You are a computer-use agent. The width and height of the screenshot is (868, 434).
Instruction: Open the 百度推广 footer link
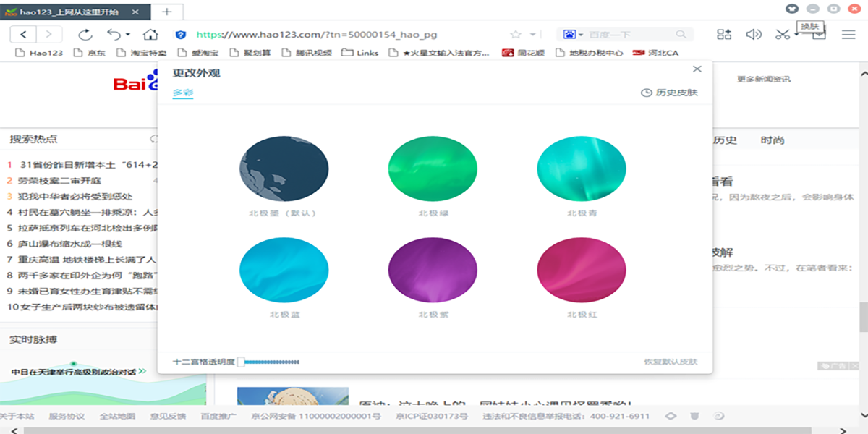click(x=218, y=416)
